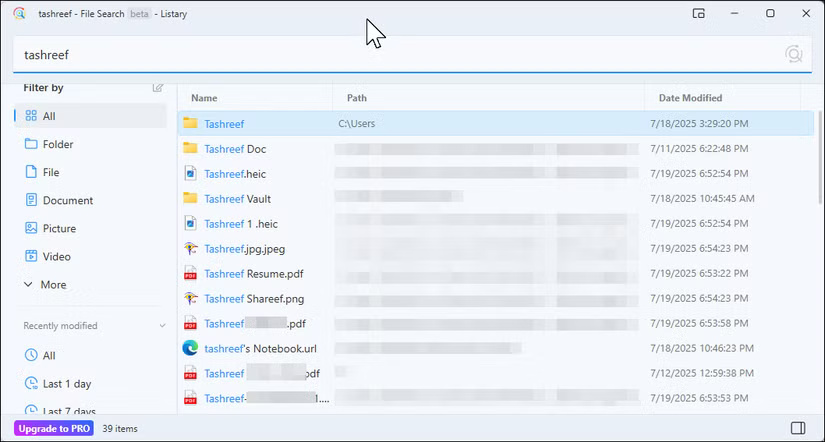Click the folder icon of Tashreef Vault
Viewport: 825px width, 442px height.
click(190, 198)
